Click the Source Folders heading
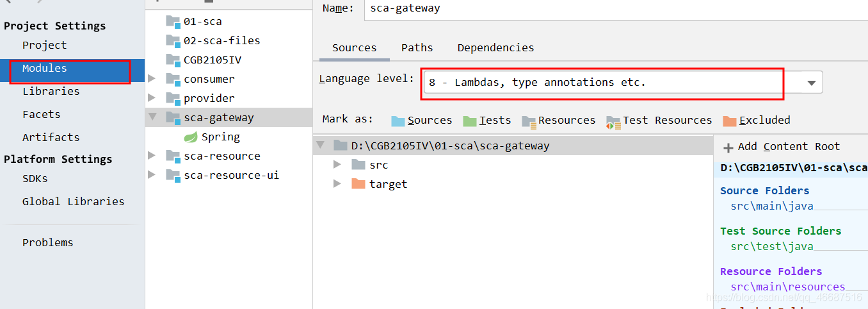 point(764,190)
